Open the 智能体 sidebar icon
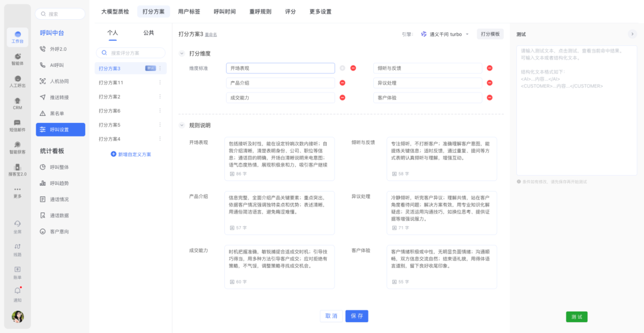This screenshot has height=333, width=644. point(17,58)
